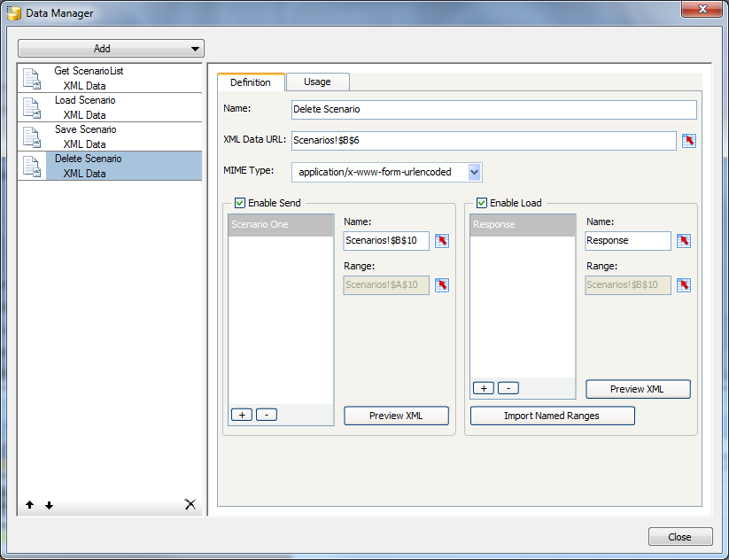Viewport: 729px width, 560px height.
Task: Open the Add connection dropdown
Action: pos(111,49)
